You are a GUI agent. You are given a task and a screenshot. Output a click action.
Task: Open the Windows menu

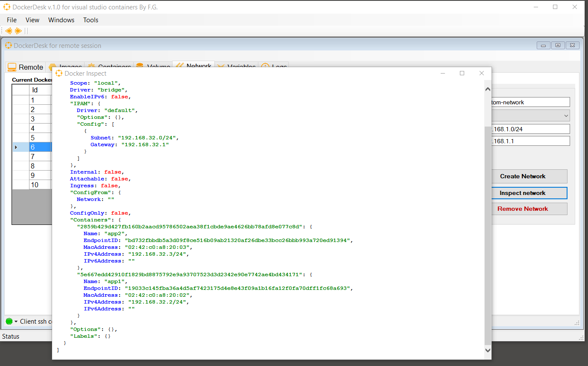pyautogui.click(x=61, y=20)
